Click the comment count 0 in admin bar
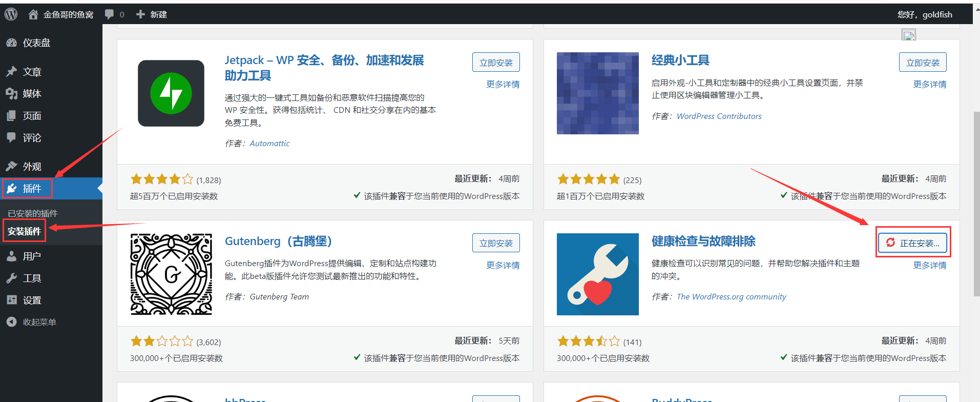The image size is (980, 402). [122, 14]
